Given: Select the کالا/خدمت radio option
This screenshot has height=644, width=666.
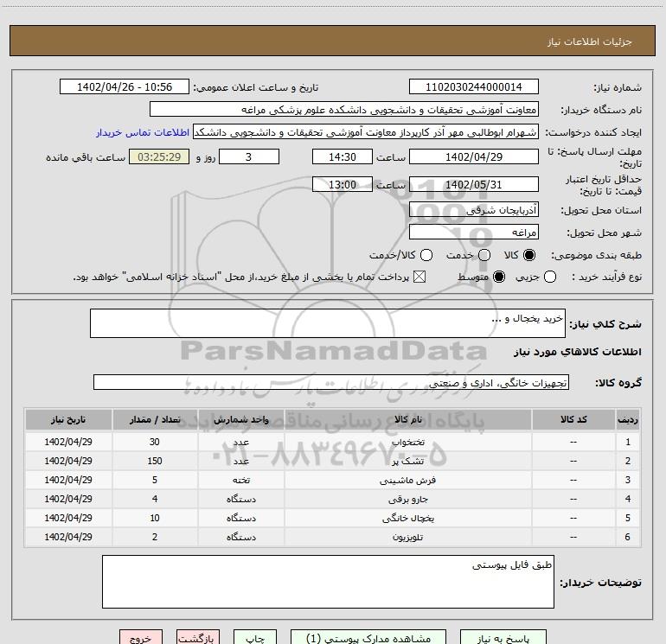Looking at the screenshot, I should click(x=426, y=255).
